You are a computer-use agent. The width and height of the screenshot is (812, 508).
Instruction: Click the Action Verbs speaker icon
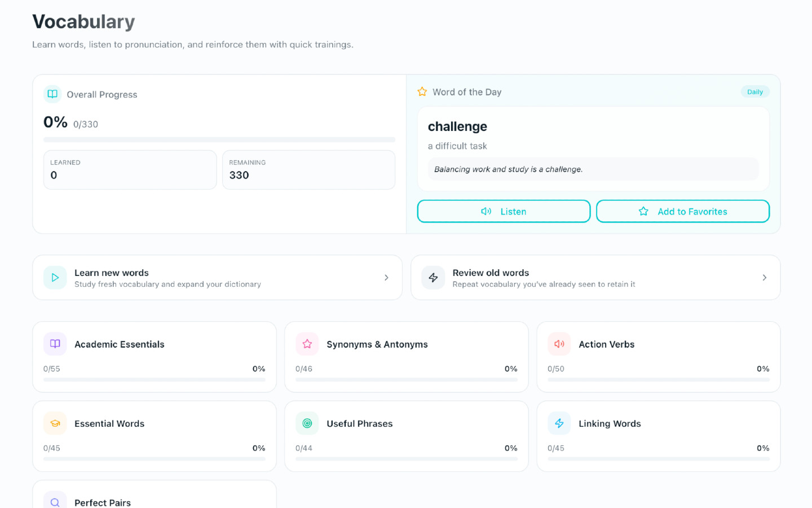559,344
